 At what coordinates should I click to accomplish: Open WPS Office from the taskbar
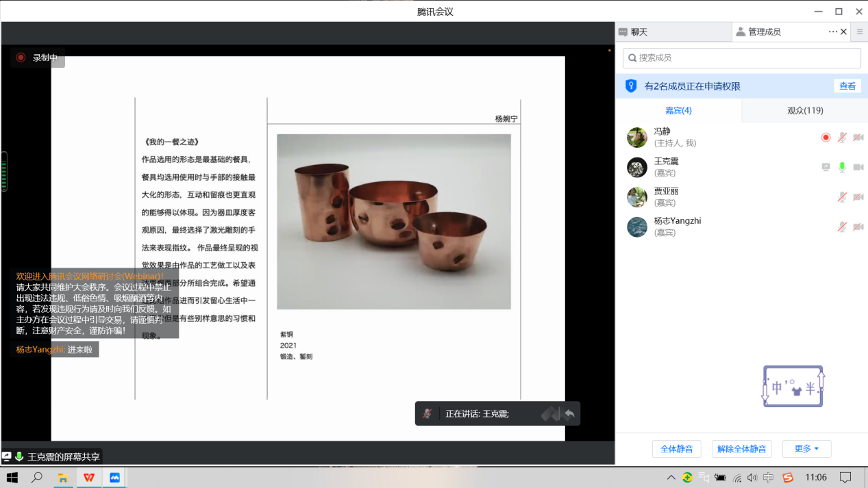89,477
